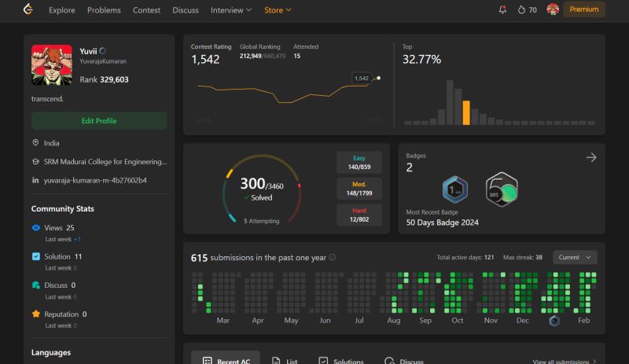The width and height of the screenshot is (629, 364).
Task: Open the user avatar menu in the navbar
Action: [553, 9]
